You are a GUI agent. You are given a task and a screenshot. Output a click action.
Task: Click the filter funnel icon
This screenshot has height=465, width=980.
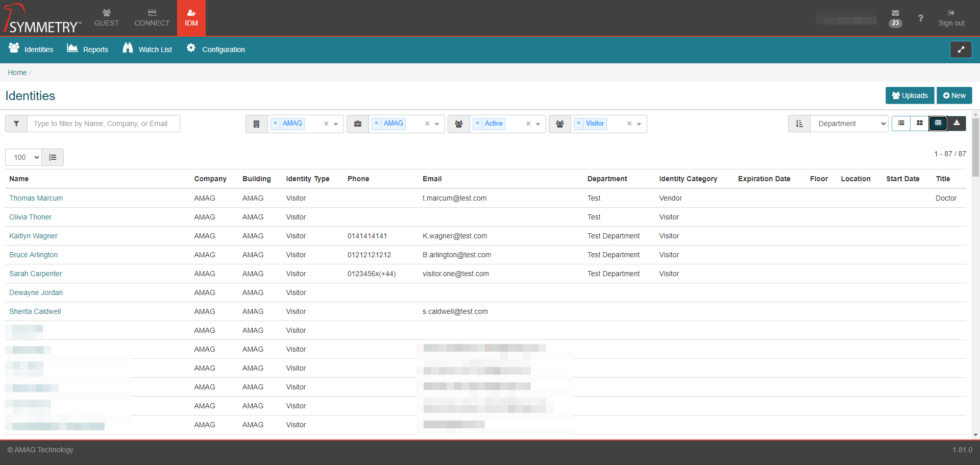tap(16, 124)
